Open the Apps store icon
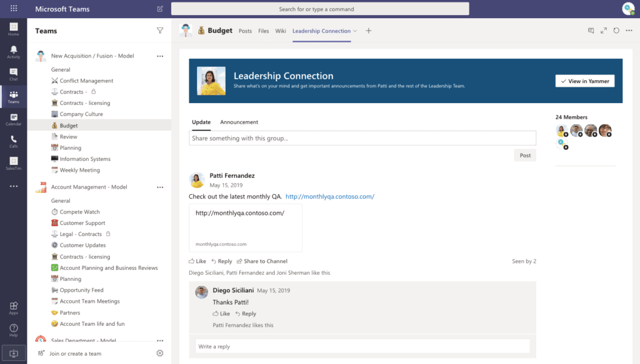Screen dimensions: 640x364 14,308
